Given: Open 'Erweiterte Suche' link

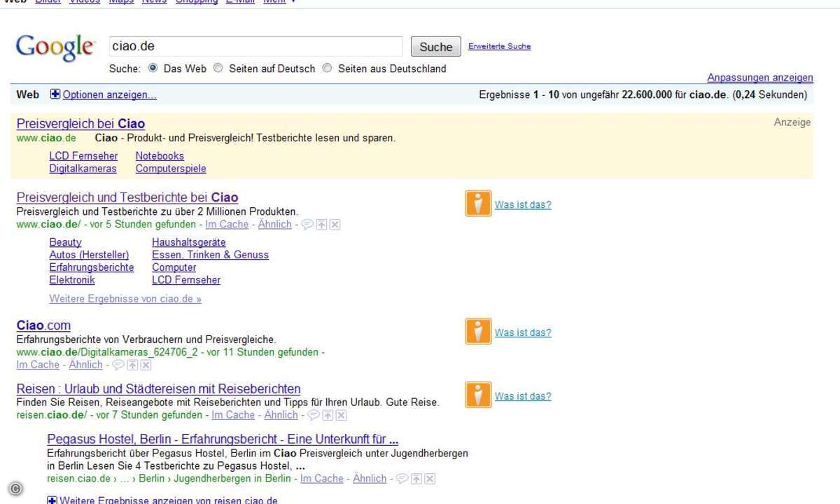Looking at the screenshot, I should click(499, 46).
